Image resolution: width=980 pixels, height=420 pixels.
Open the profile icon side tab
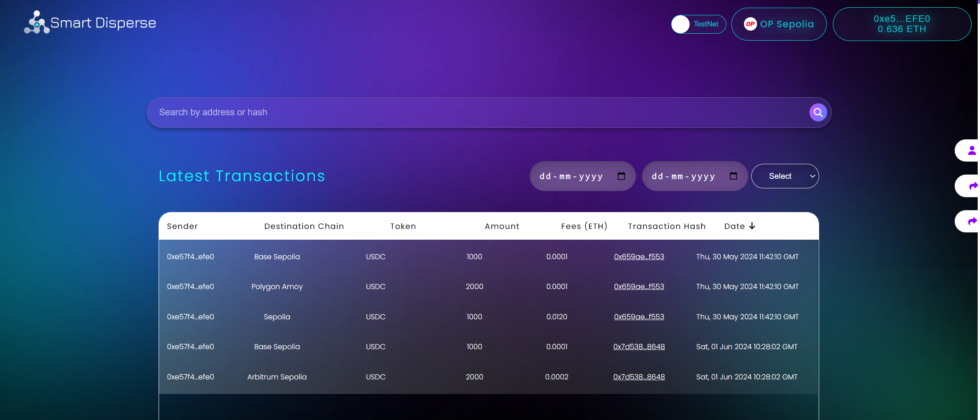pos(971,150)
